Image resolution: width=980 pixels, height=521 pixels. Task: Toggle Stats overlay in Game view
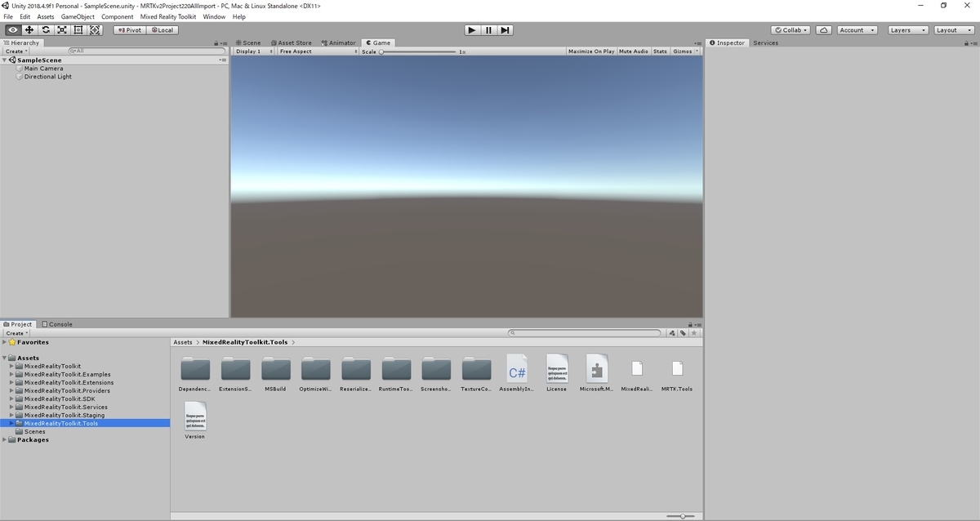pos(660,51)
